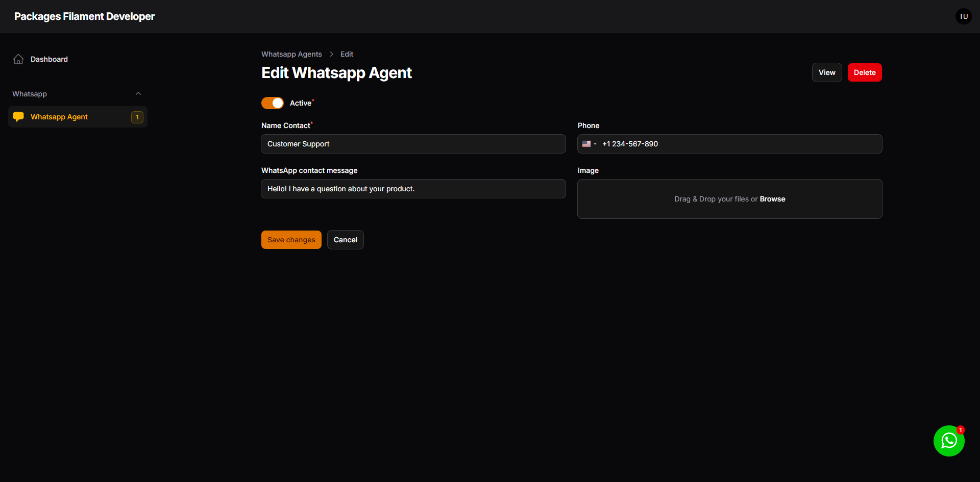The height and width of the screenshot is (482, 980).
Task: Click the Edit breadcrumb
Action: click(347, 54)
